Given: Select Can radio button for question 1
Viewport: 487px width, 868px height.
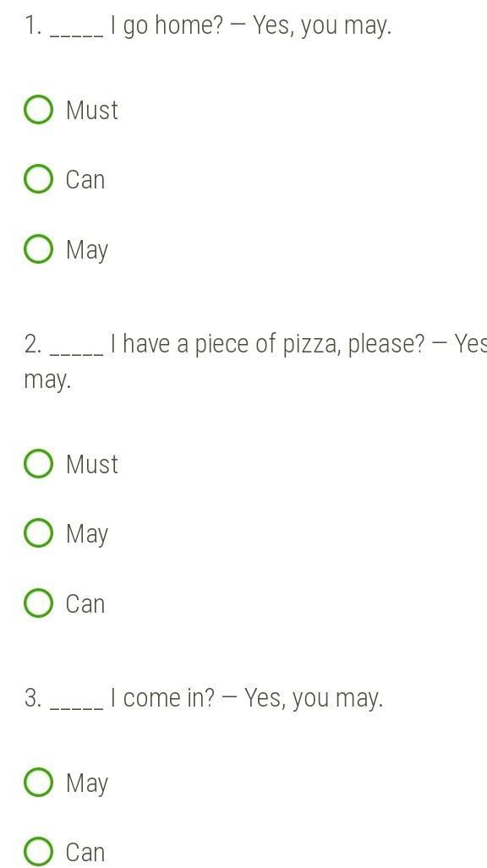Looking at the screenshot, I should pos(39,179).
